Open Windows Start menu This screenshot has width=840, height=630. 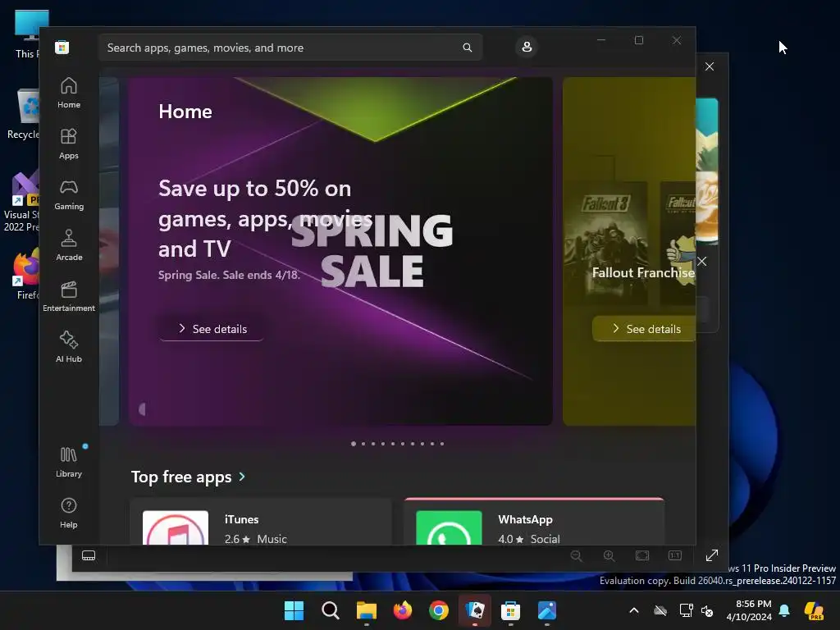tap(294, 610)
